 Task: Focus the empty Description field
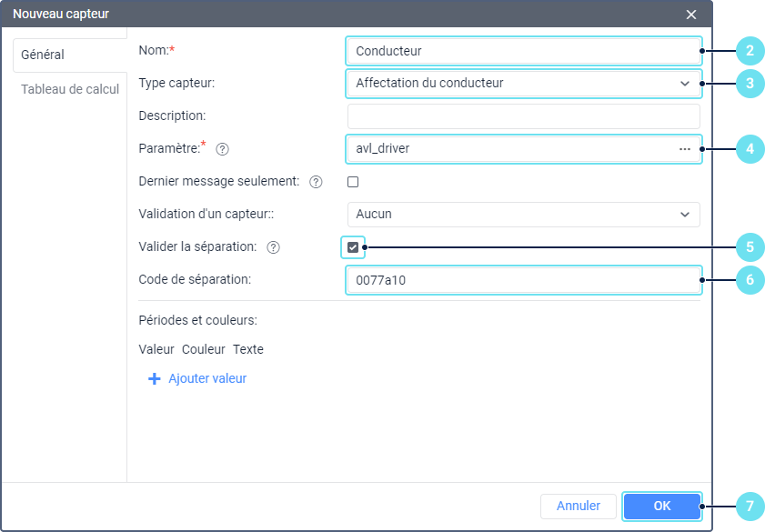coord(523,115)
